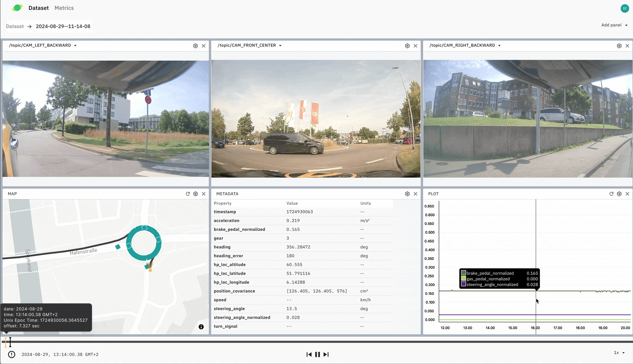Viewport: 633px width, 364px height.
Task: Skip to the next frame
Action: click(x=326, y=354)
